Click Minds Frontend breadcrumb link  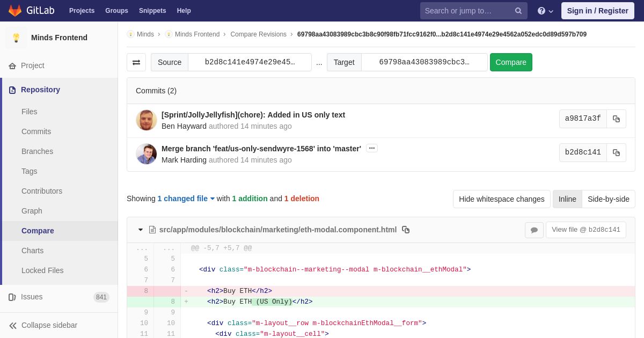tap(197, 34)
